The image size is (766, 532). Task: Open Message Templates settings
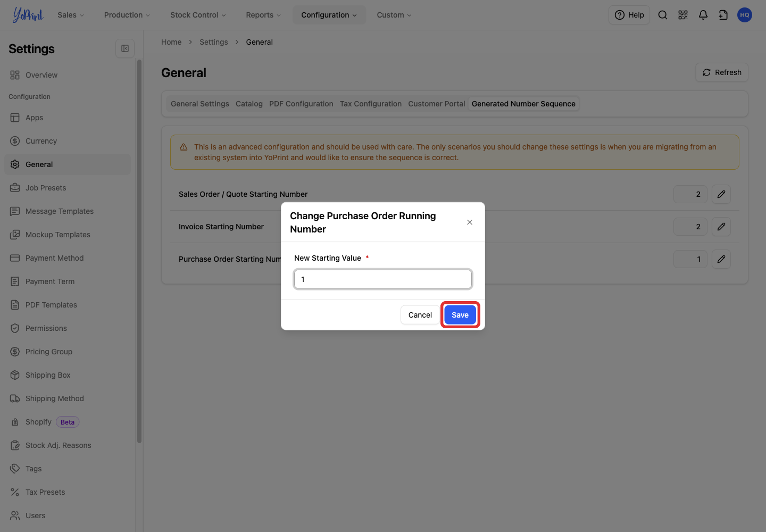[x=68, y=211]
